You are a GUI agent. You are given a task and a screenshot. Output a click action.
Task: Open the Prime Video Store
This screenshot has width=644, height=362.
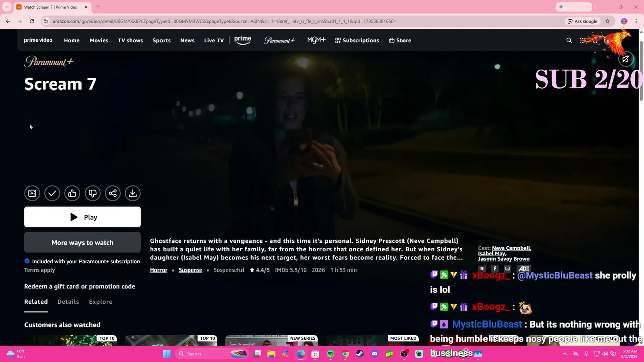coord(400,40)
